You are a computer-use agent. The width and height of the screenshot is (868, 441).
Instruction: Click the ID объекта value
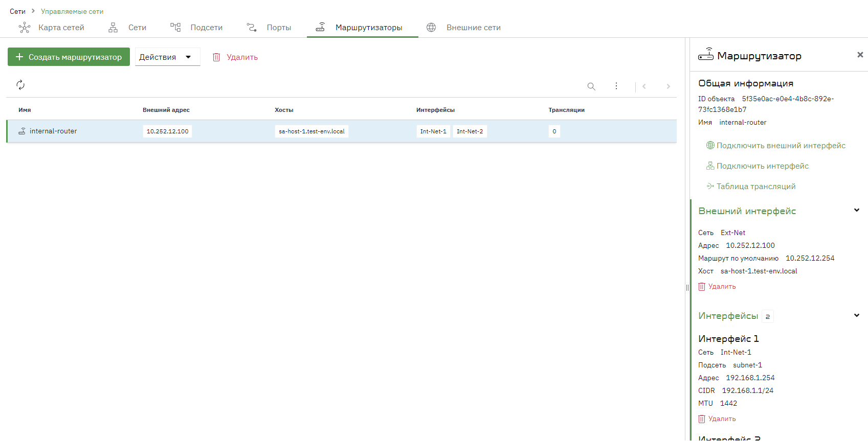[766, 104]
